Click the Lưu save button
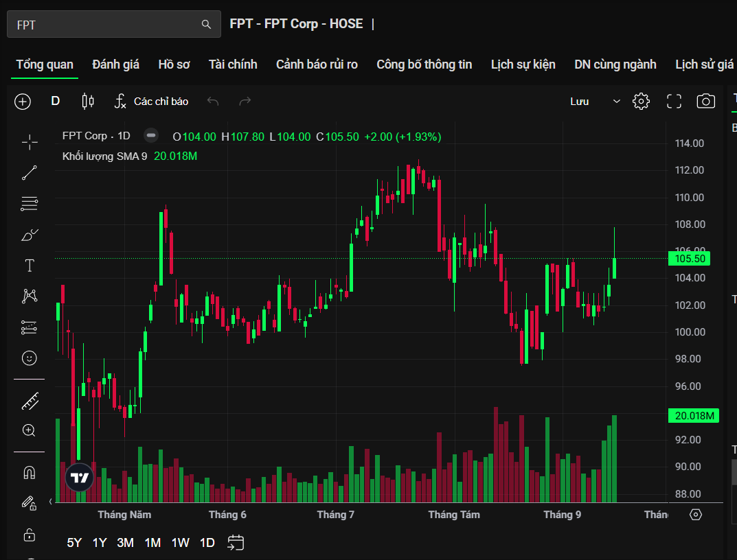 pyautogui.click(x=580, y=102)
